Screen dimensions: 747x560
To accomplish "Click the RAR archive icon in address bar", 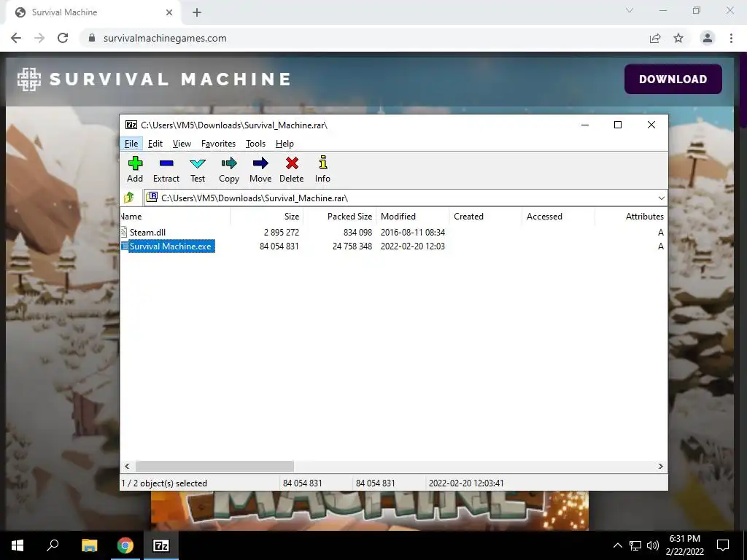I will click(152, 197).
